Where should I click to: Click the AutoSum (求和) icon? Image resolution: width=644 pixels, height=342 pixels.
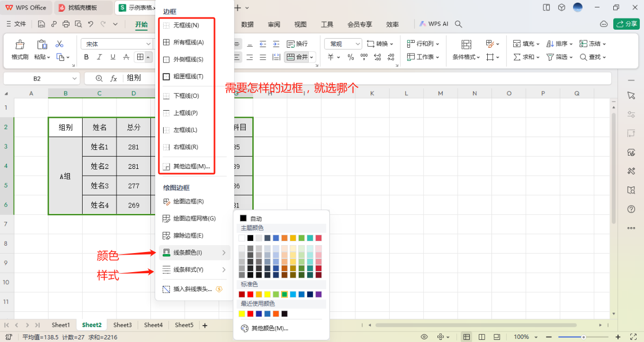[x=517, y=57]
